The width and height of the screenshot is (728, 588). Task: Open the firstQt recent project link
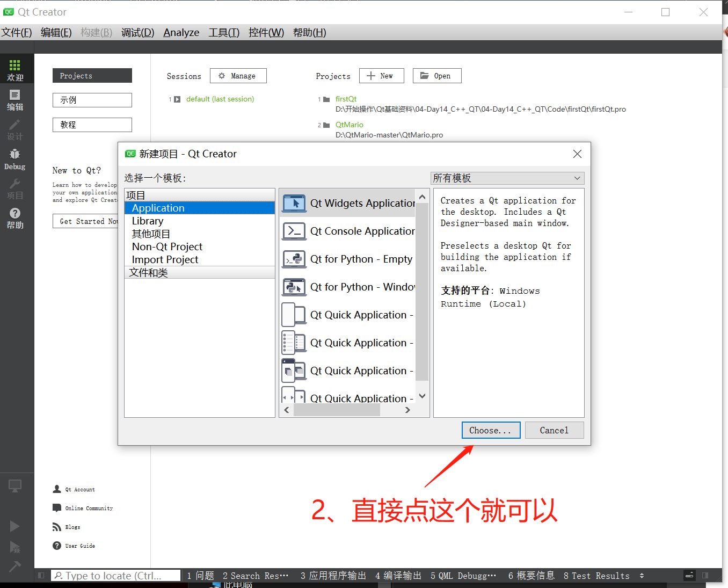tap(346, 99)
